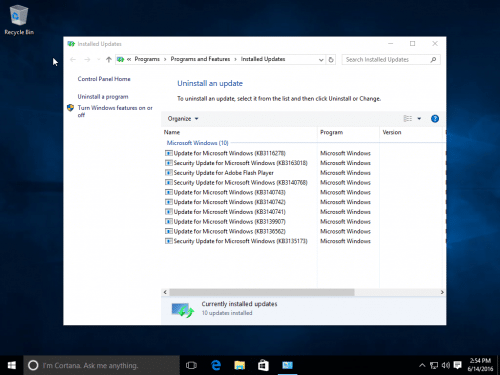The height and width of the screenshot is (375, 500).
Task: Click the change view icon in the toolbar
Action: [408, 119]
